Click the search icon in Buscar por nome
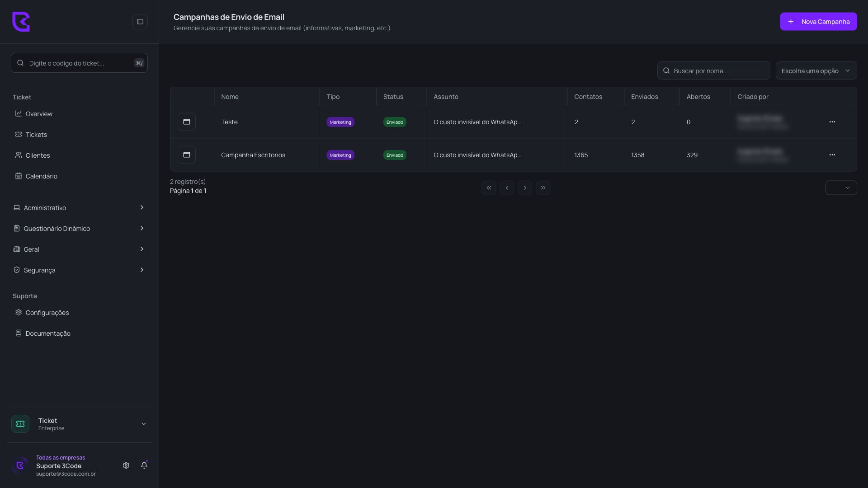 coord(666,71)
